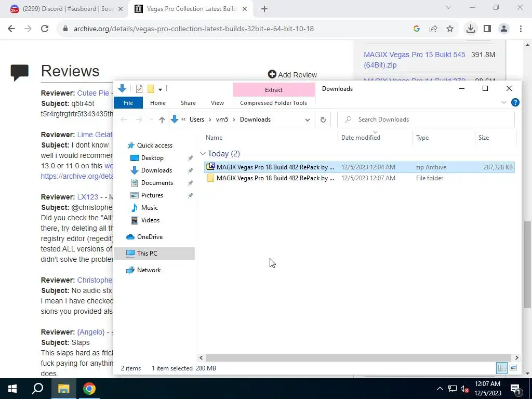Sort by Date modified column
The height and width of the screenshot is (399, 532).
pyautogui.click(x=361, y=137)
